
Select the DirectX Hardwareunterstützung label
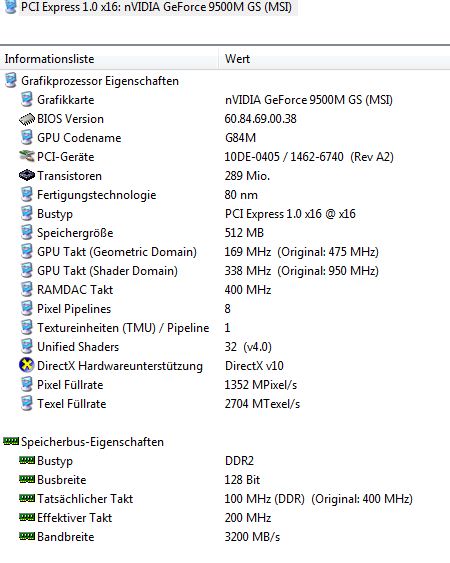[120, 366]
